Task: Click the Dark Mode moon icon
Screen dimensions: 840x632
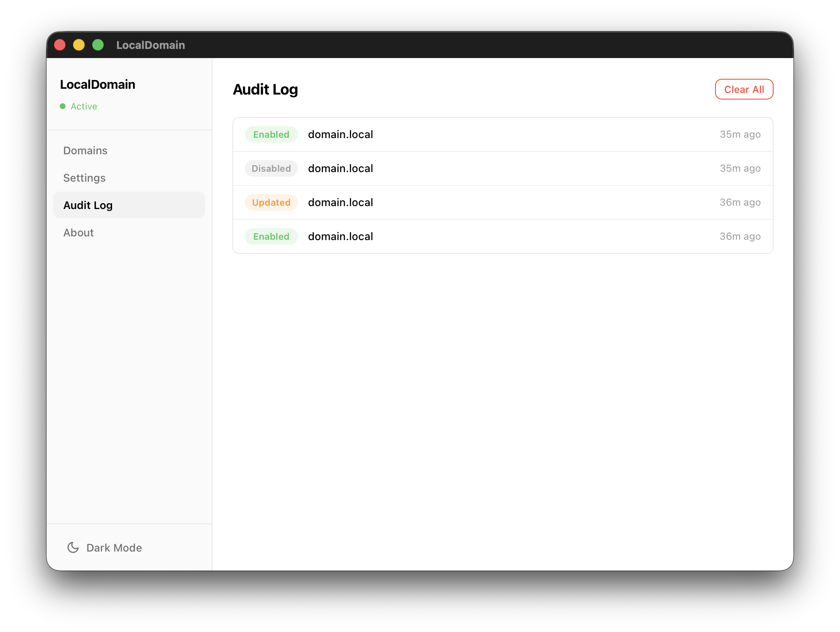Action: click(73, 547)
